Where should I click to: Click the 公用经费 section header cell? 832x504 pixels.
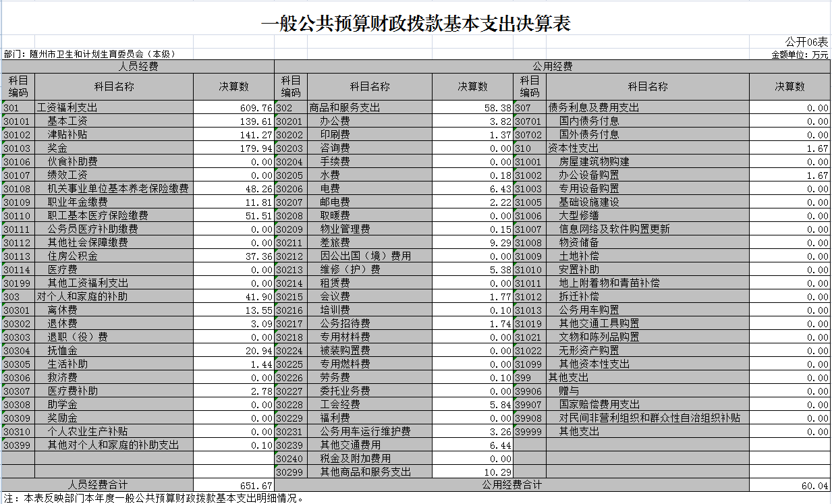pos(552,66)
